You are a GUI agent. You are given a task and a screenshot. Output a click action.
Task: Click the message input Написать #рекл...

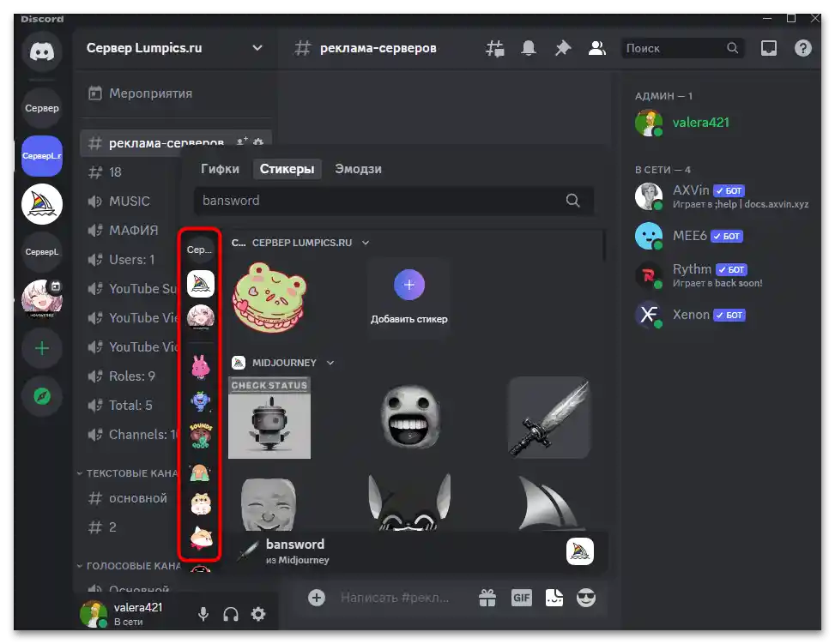tap(395, 598)
